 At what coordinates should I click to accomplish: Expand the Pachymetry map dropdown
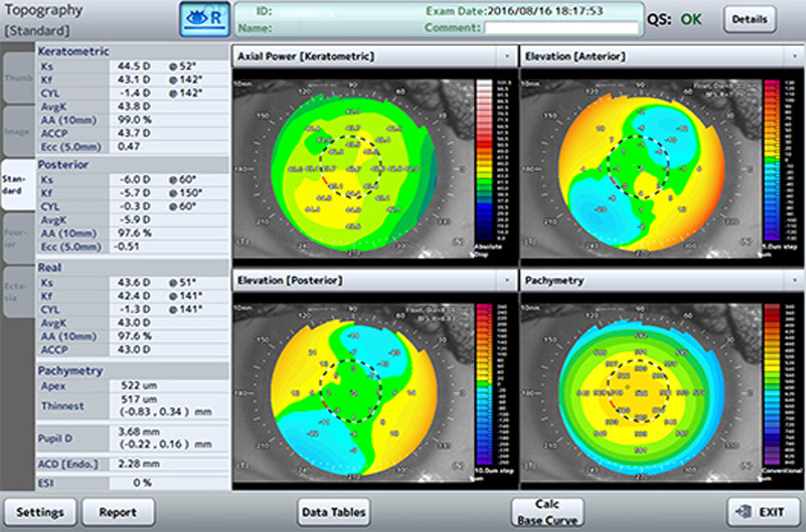point(795,281)
